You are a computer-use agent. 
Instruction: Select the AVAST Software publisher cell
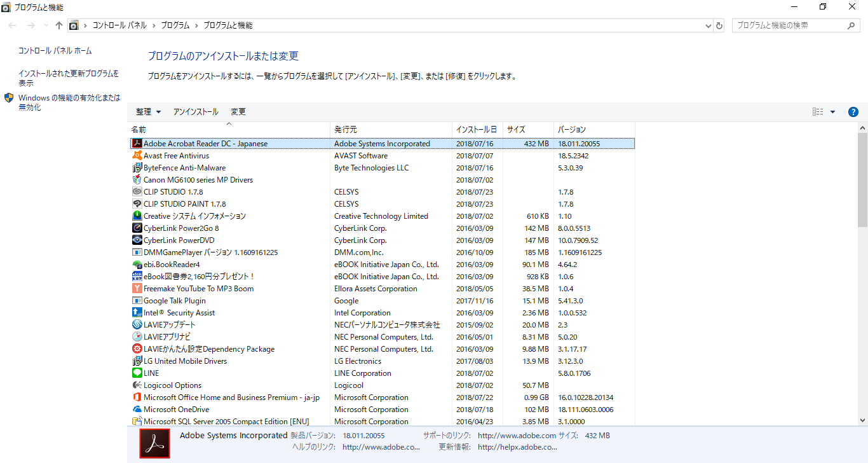coord(361,156)
